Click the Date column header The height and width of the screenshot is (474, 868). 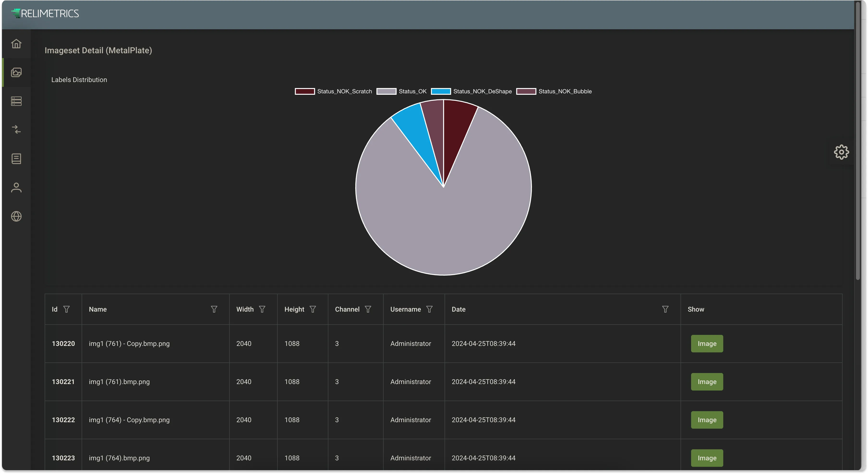458,309
